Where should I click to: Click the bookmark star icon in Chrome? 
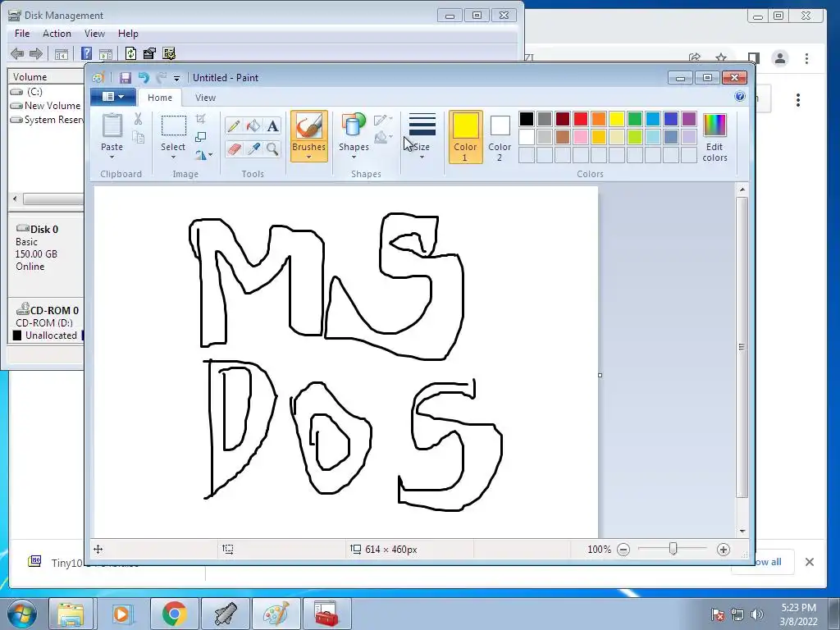click(x=721, y=58)
